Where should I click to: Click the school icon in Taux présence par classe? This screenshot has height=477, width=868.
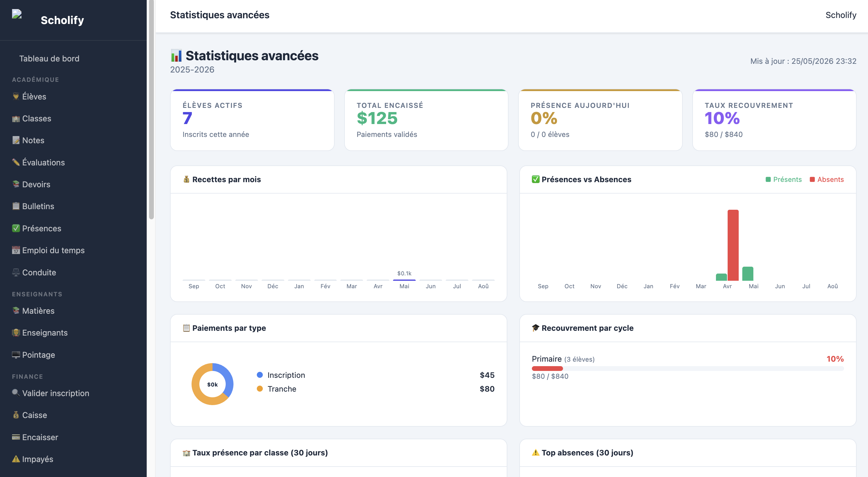click(x=186, y=453)
